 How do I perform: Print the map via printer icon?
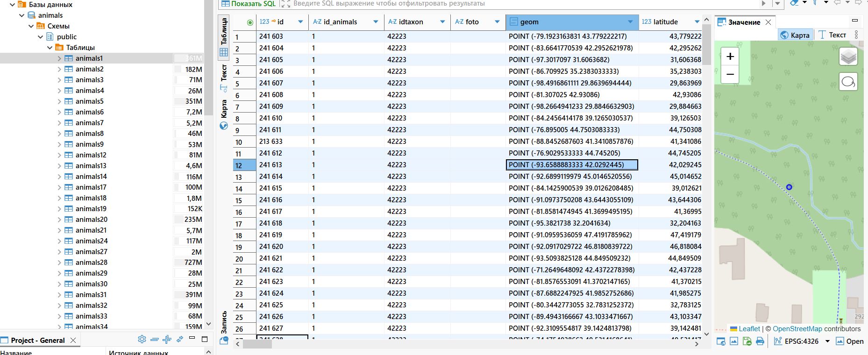pos(760,341)
